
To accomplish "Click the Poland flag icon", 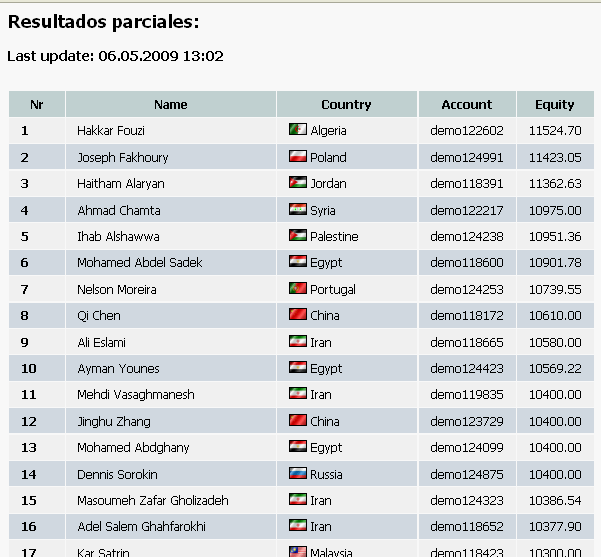I will (x=297, y=157).
